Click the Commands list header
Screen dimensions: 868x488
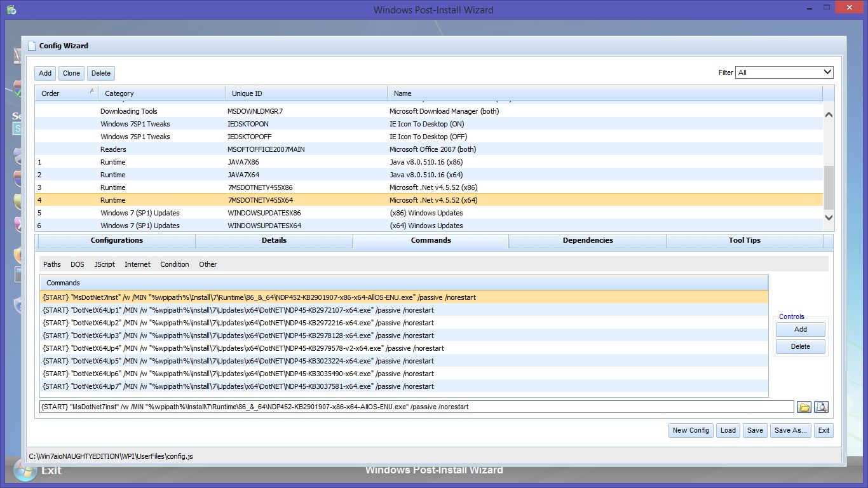click(404, 283)
